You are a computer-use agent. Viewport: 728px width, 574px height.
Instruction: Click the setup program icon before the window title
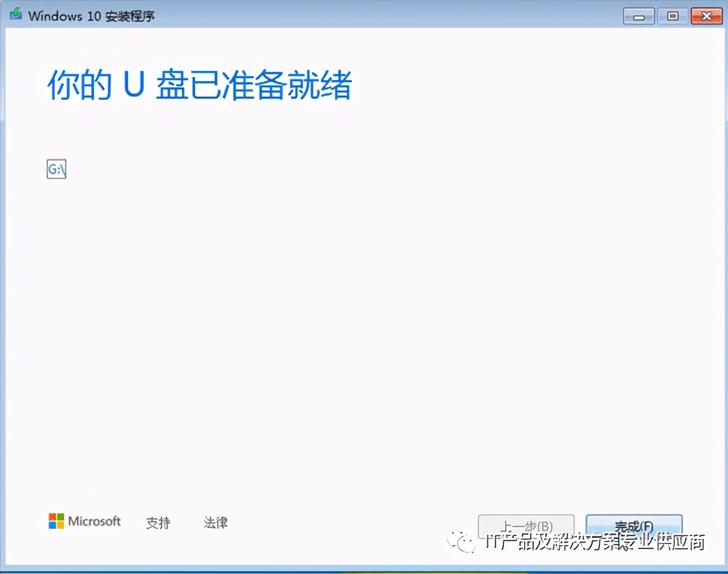pyautogui.click(x=14, y=14)
